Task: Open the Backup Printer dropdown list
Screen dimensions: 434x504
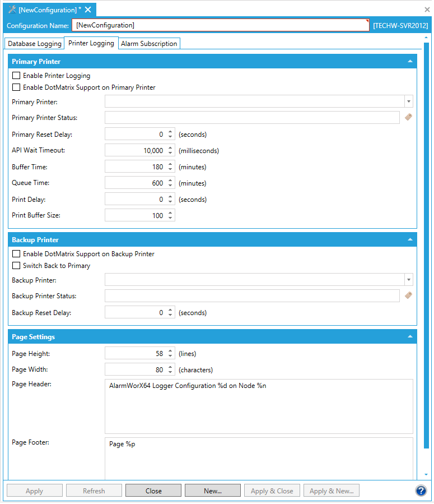Action: click(x=409, y=280)
